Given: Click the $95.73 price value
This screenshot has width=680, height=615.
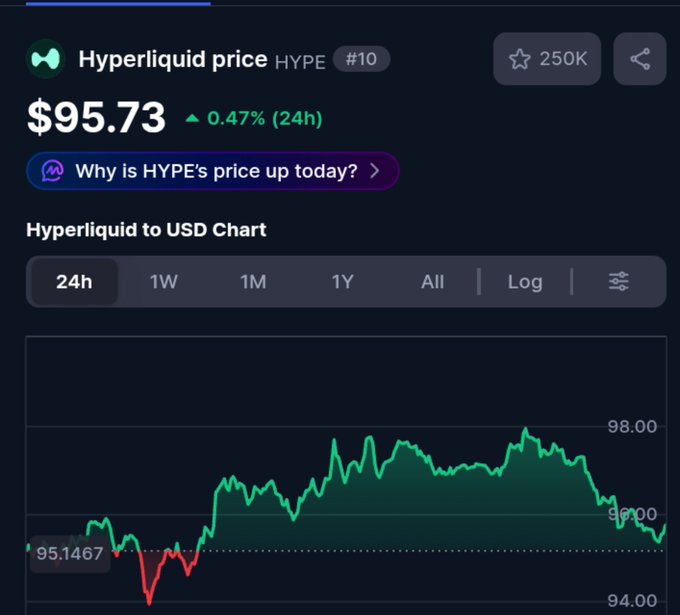Looking at the screenshot, I should point(96,117).
